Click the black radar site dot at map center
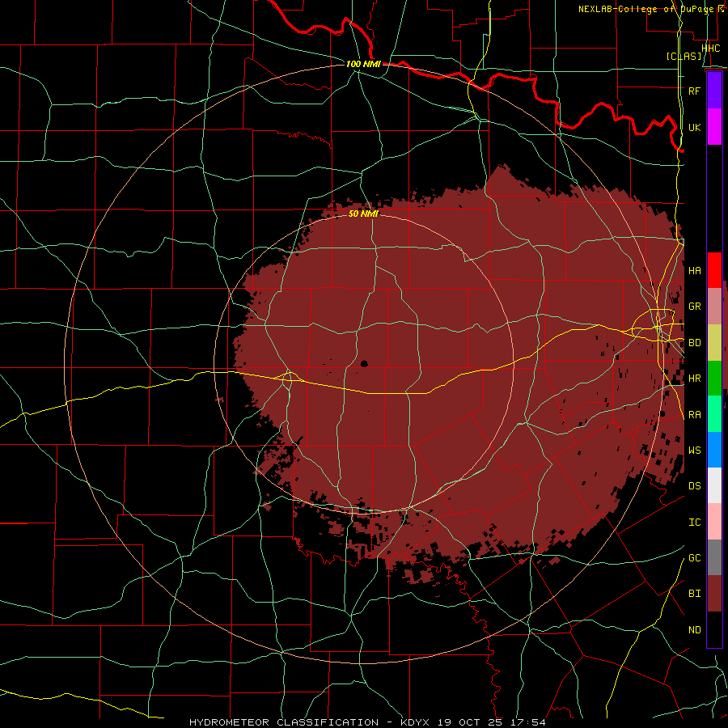The width and height of the screenshot is (728, 728). click(x=364, y=364)
